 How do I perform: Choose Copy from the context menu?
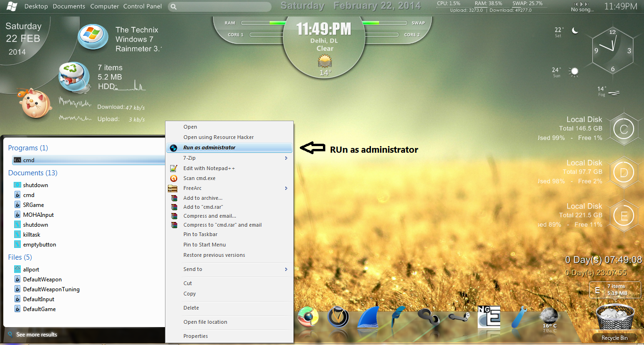(230, 294)
